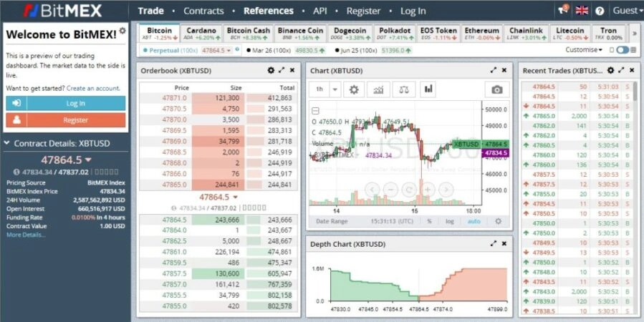The image size is (644, 322).
Task: Toggle auto scale on chart
Action: (474, 221)
